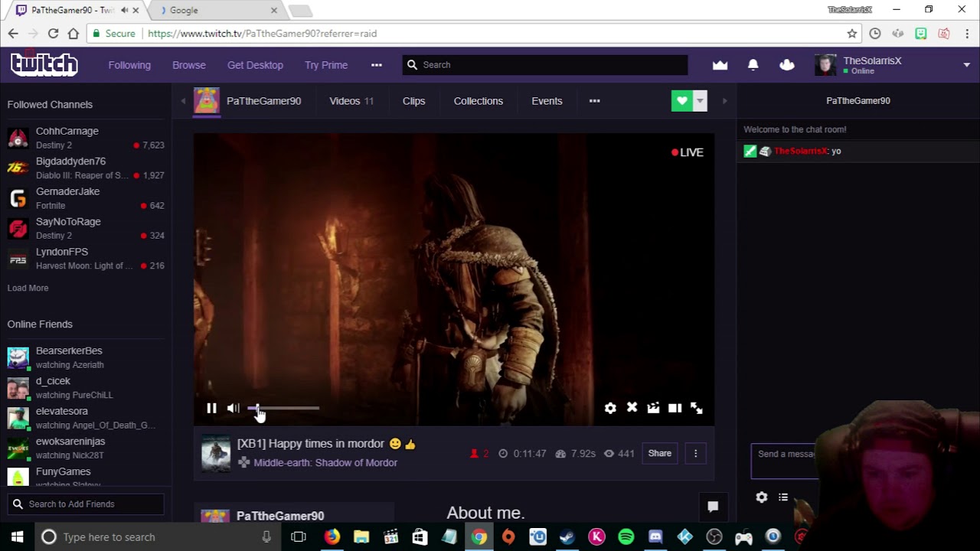Image resolution: width=980 pixels, height=551 pixels.
Task: Click the X icon in player controls
Action: [632, 408]
